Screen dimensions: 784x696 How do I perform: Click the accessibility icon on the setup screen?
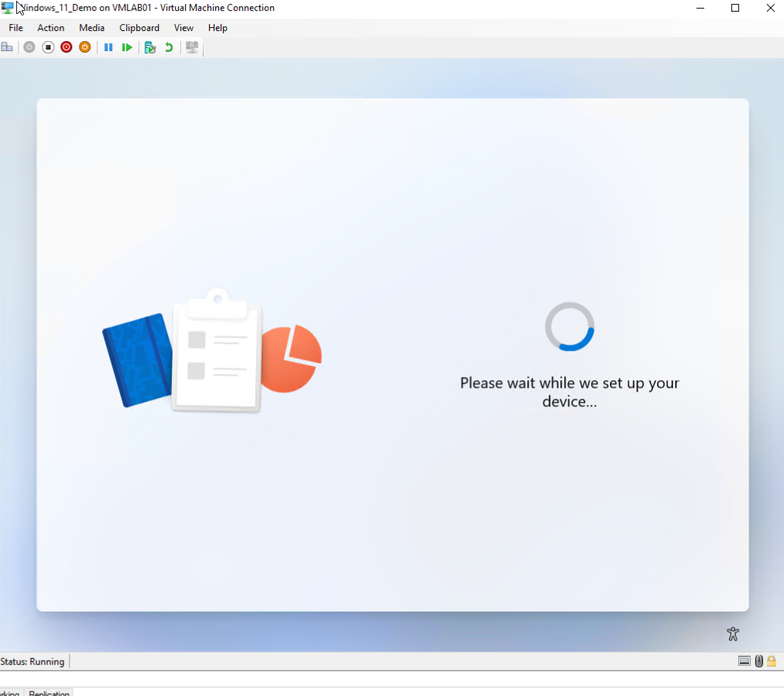click(733, 633)
